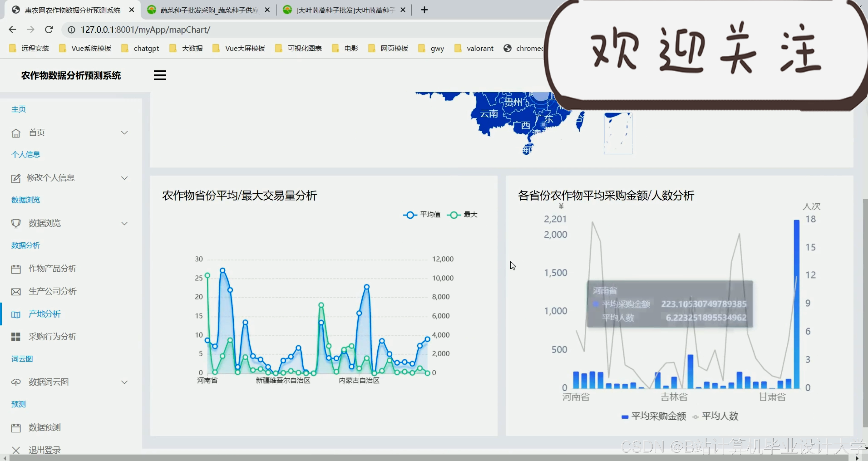This screenshot has width=868, height=461.
Task: Click the browser address bar URL
Action: [x=145, y=30]
